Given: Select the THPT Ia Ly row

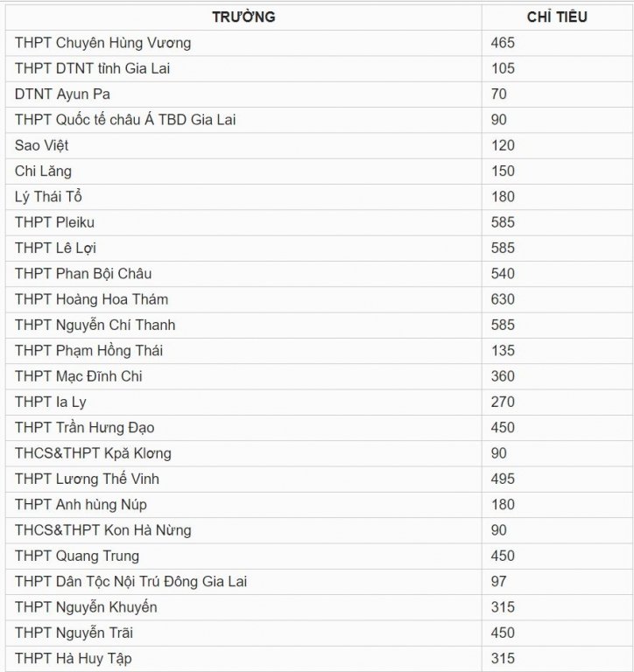Looking at the screenshot, I should tap(317, 402).
